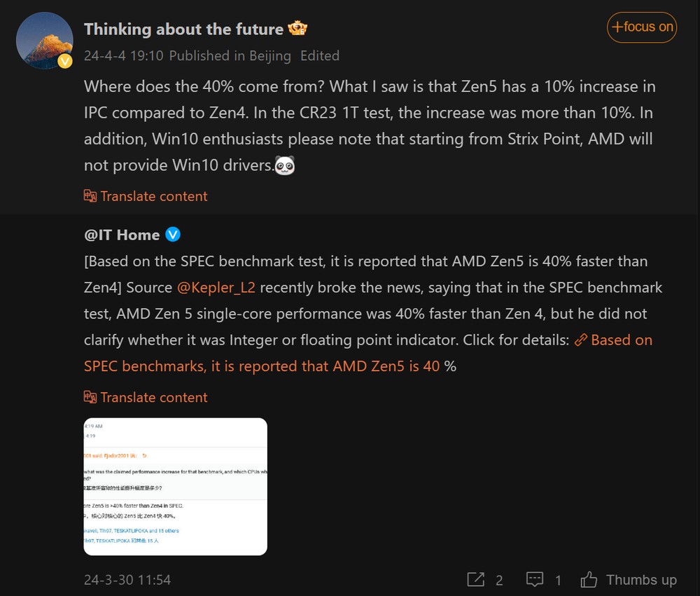This screenshot has width=700, height=596.
Task: Click the translate icon under the quoted post
Action: click(90, 397)
